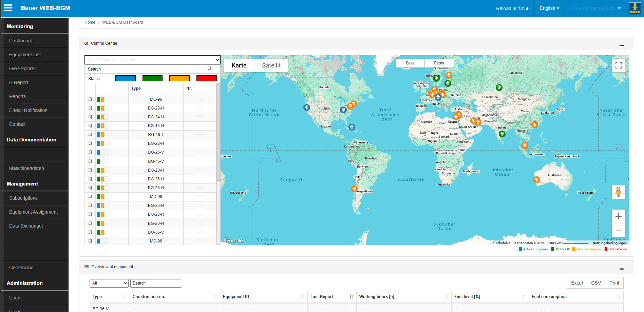Select the BG-36-V table row
The image size is (644, 312).
(x=356, y=308)
